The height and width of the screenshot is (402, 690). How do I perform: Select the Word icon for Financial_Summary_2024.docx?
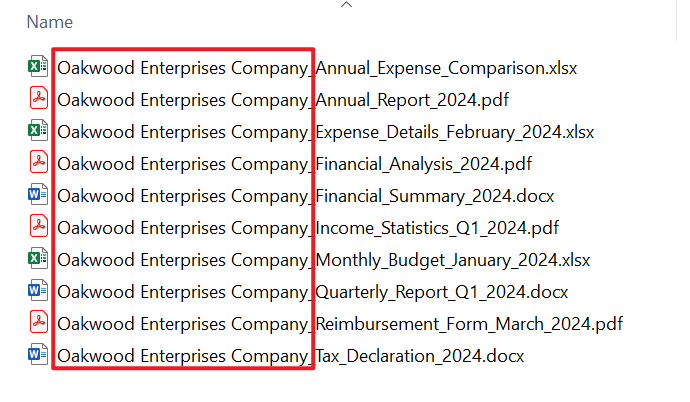[37, 195]
